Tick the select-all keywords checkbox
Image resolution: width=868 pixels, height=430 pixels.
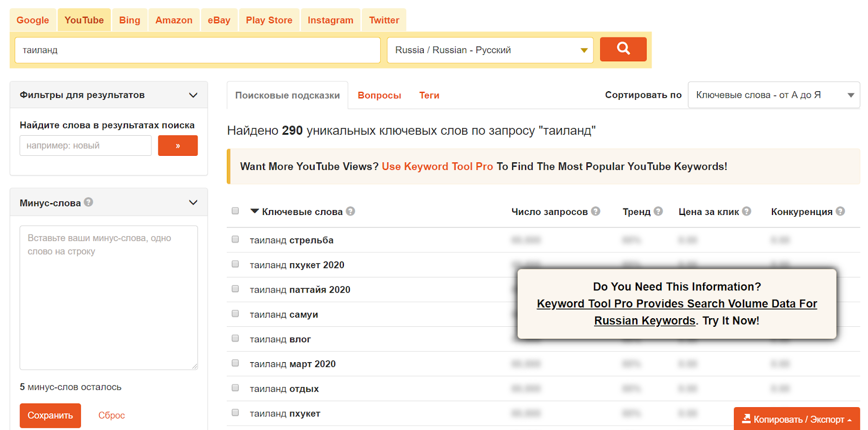click(235, 211)
